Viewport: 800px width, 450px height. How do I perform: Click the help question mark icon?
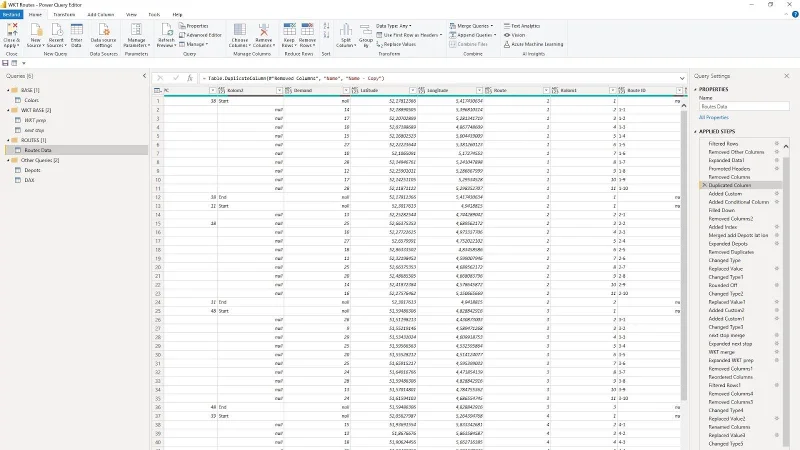(x=795, y=14)
